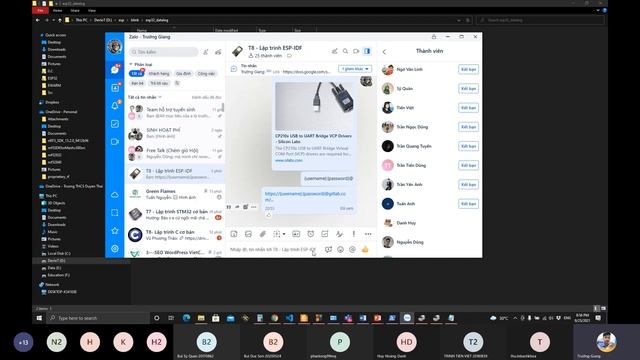Image resolution: width=640 pixels, height=360 pixels.
Task: Select the Trả lời sau filter tag
Action: [x=159, y=83]
